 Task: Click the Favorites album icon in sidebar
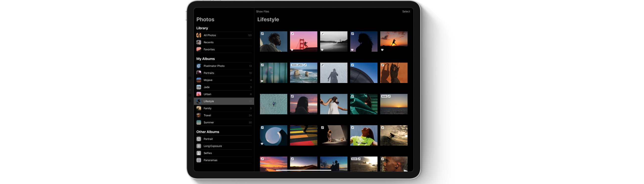pyautogui.click(x=199, y=49)
